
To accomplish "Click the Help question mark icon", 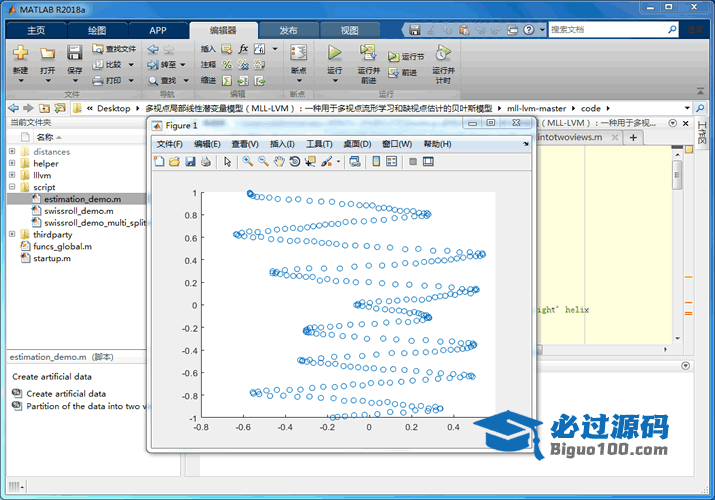I will (x=529, y=30).
